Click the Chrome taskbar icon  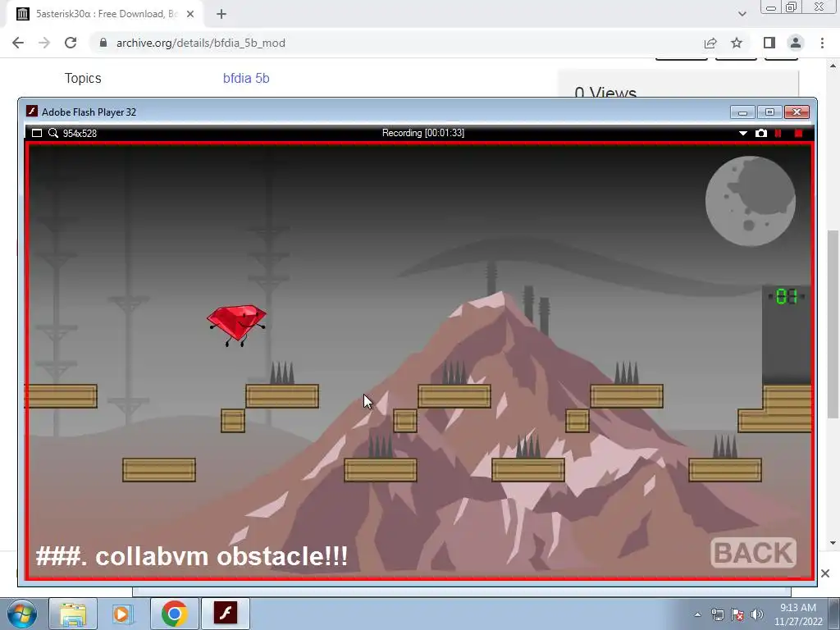174,614
